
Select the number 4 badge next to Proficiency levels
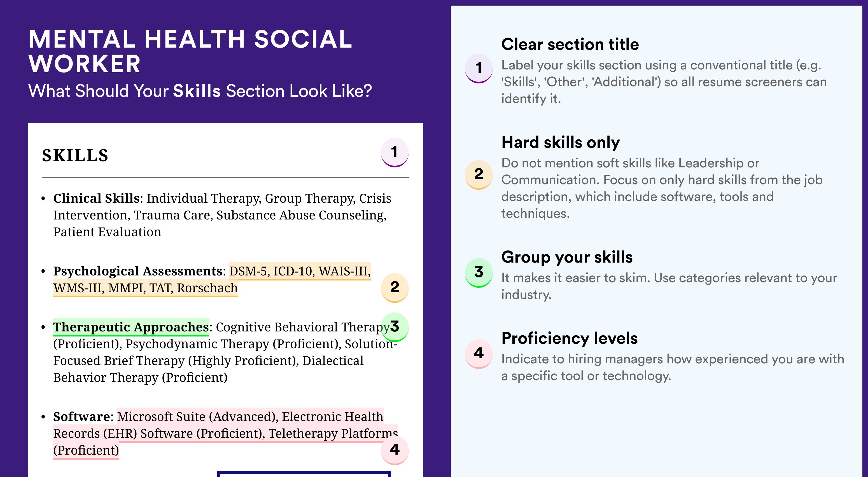[x=479, y=354]
